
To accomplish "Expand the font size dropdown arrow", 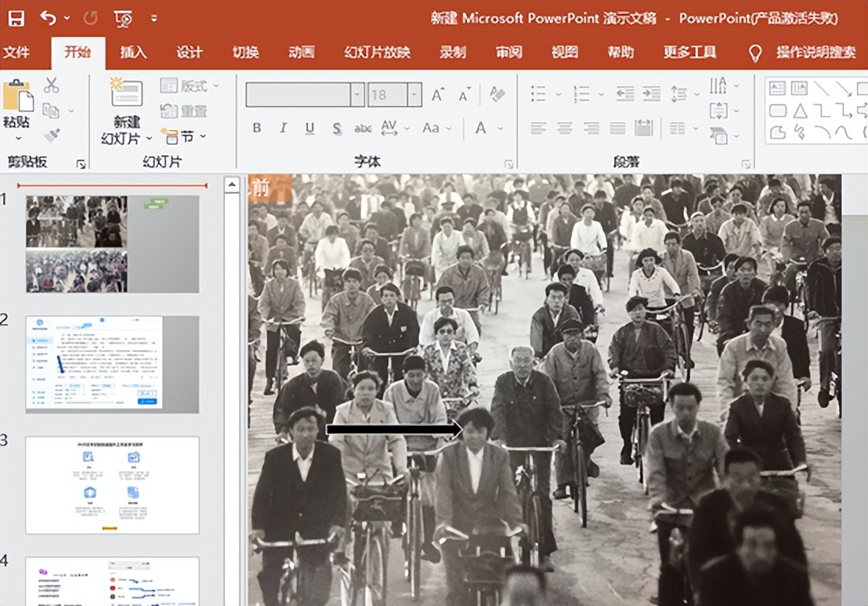I will click(414, 95).
